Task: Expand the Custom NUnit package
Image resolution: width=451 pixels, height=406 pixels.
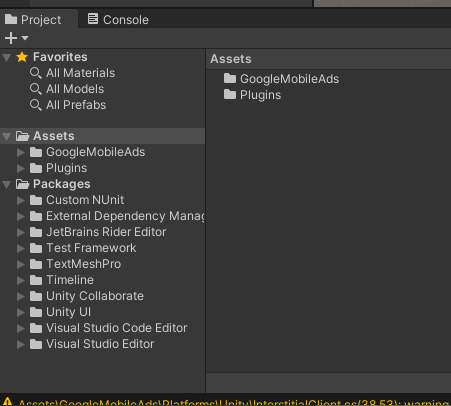Action: click(21, 200)
